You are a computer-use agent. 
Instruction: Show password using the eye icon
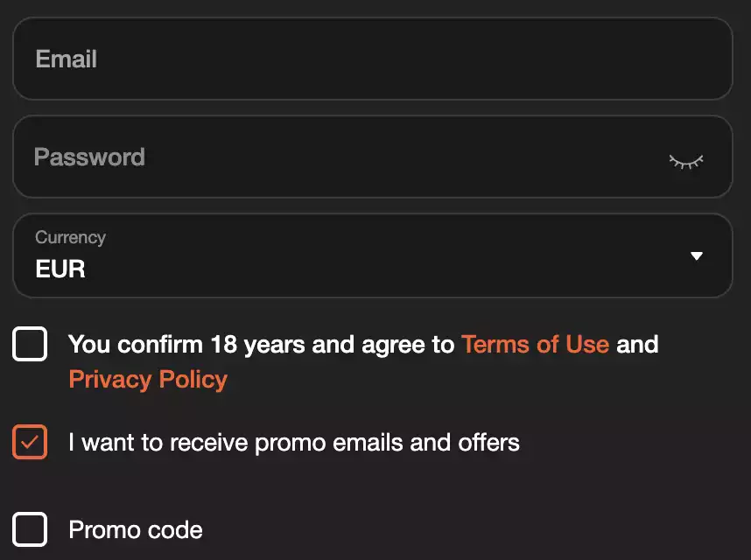(x=686, y=161)
